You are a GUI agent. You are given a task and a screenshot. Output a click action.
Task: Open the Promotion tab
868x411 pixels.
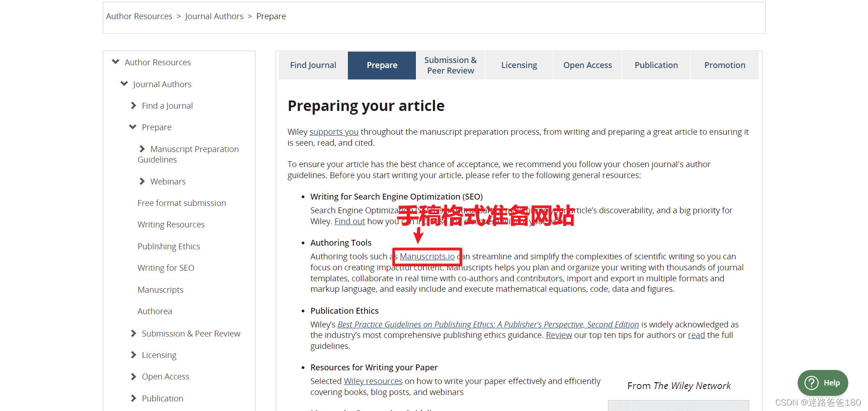point(724,65)
